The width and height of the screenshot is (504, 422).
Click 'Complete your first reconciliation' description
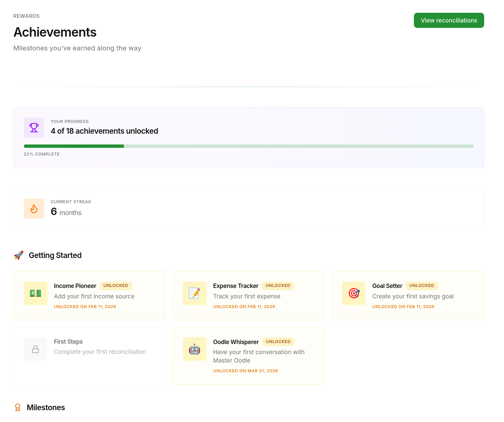click(100, 352)
